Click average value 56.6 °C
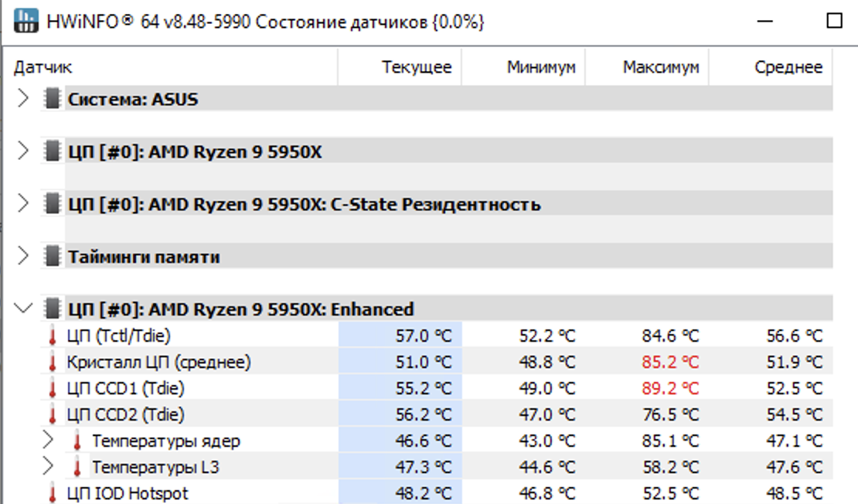 (795, 335)
